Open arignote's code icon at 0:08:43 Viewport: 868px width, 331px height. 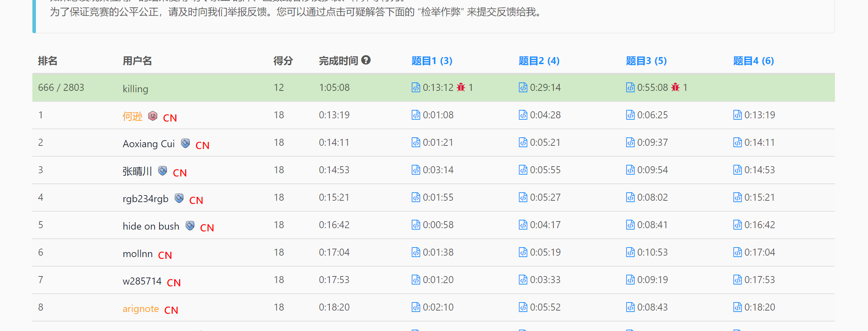click(x=630, y=307)
